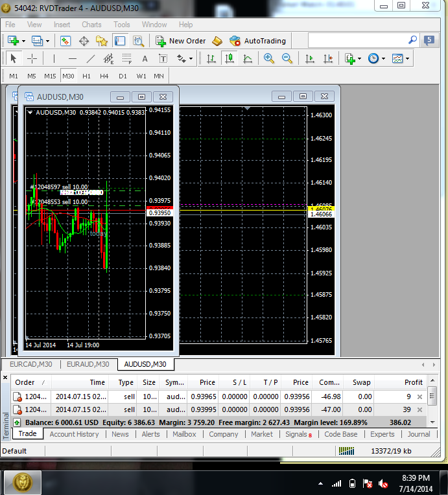Switch to the EURAUD,M30 chart tab

(88, 364)
